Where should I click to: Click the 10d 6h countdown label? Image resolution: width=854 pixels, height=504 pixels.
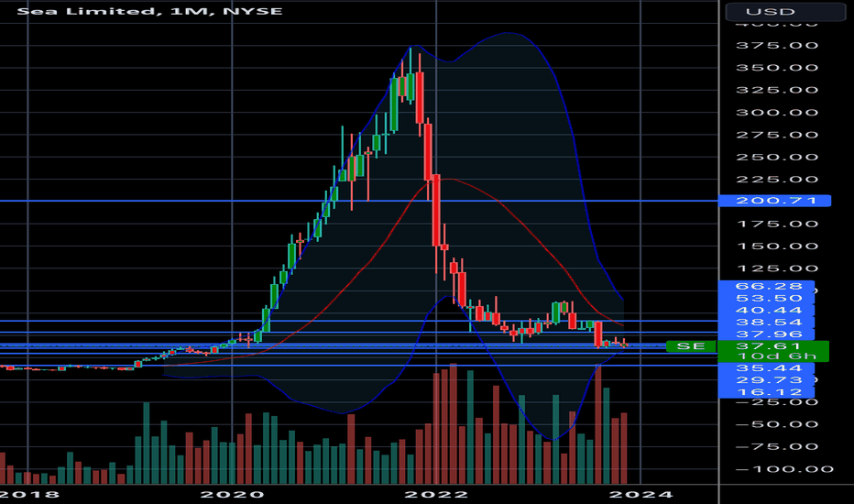coord(773,356)
